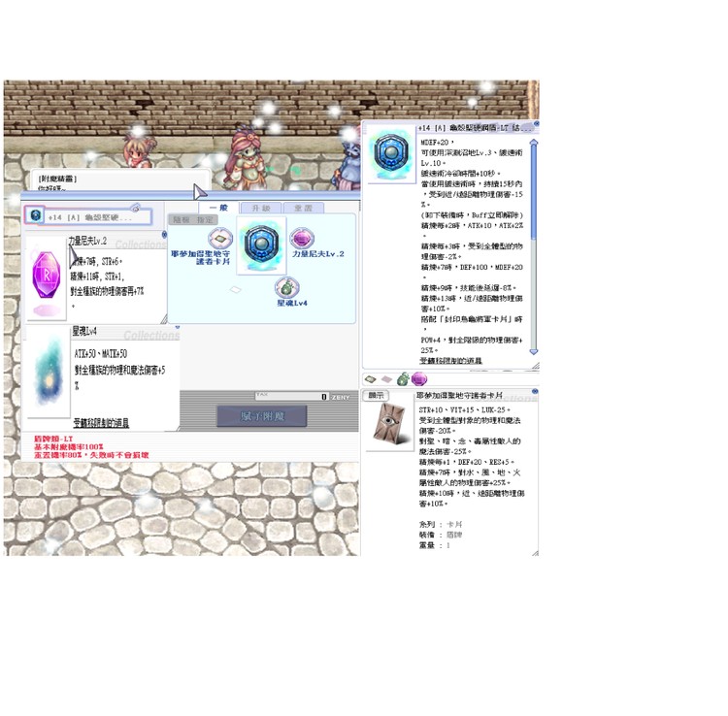
Task: Click the green pouch in card slot row
Action: 401,379
